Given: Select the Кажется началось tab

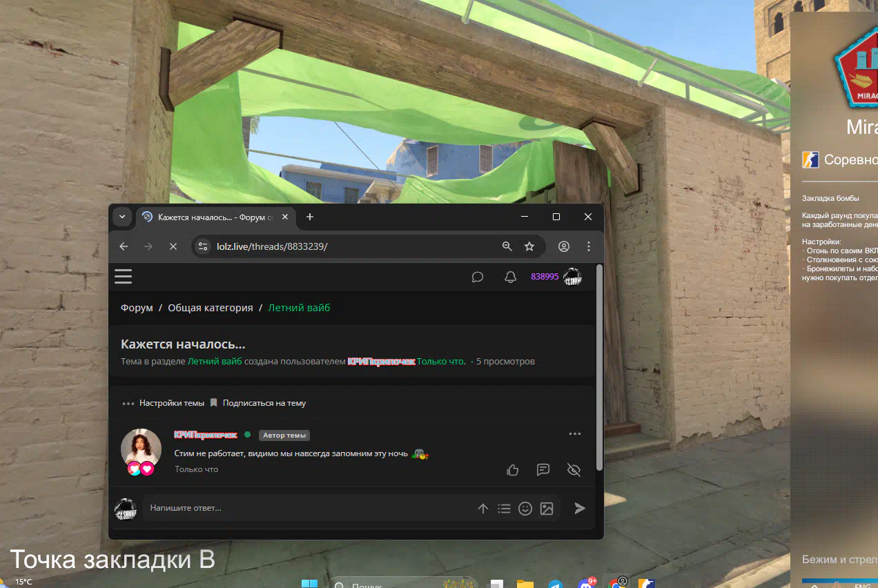Looking at the screenshot, I should click(x=215, y=217).
